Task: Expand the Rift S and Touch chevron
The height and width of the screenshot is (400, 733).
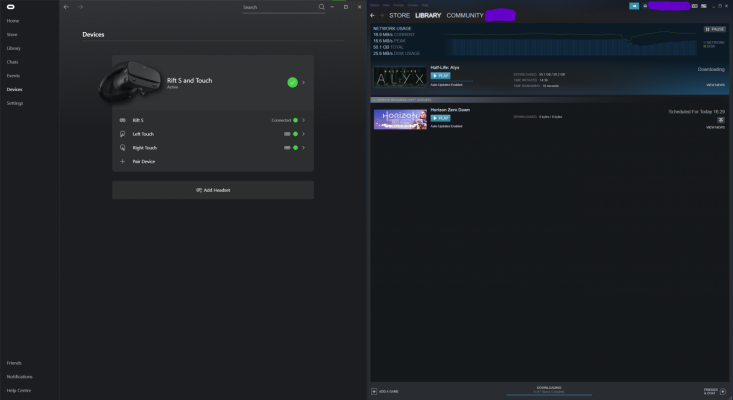Action: coord(303,82)
